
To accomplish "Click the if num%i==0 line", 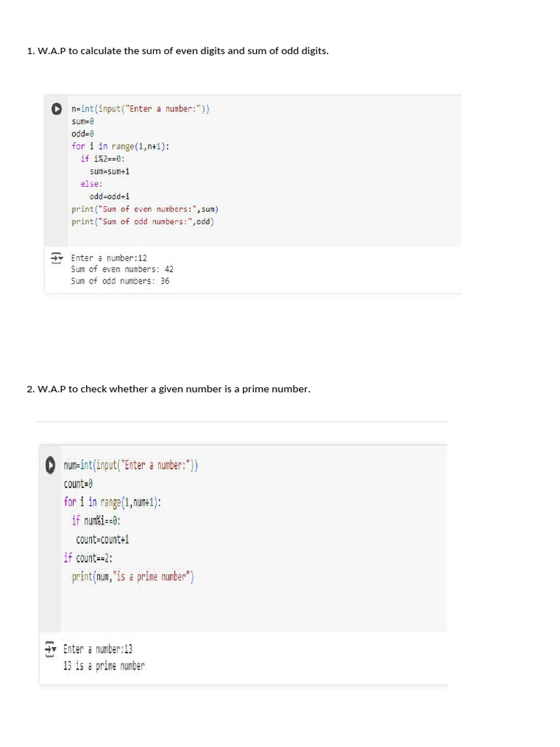I will pos(96,521).
